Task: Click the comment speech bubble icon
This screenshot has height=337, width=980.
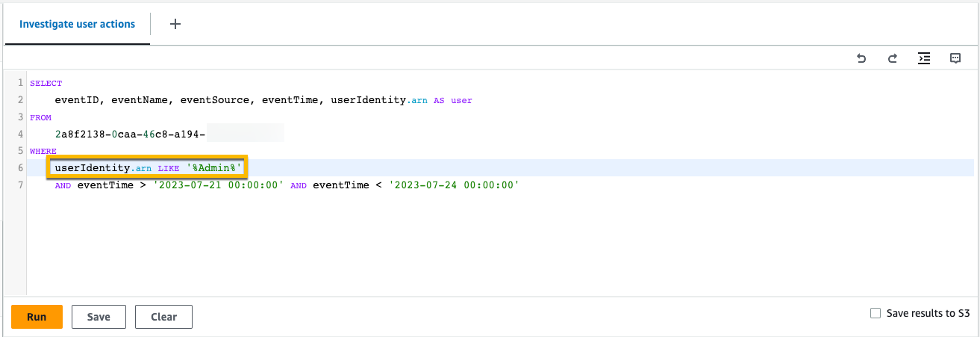Action: pyautogui.click(x=955, y=58)
